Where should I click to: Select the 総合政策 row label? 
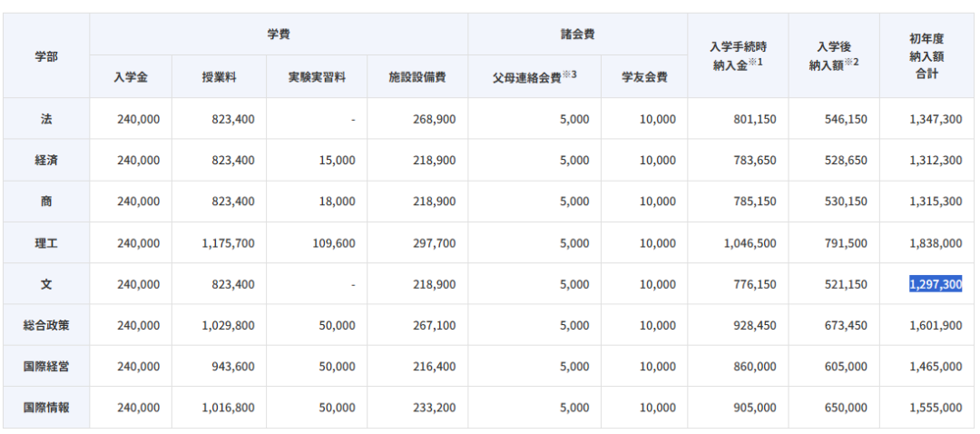pos(46,325)
